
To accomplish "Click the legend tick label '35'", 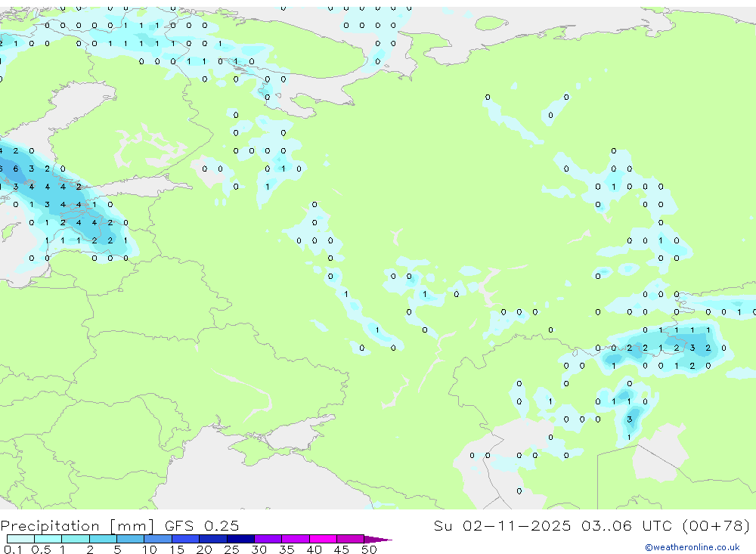I will [x=287, y=549].
